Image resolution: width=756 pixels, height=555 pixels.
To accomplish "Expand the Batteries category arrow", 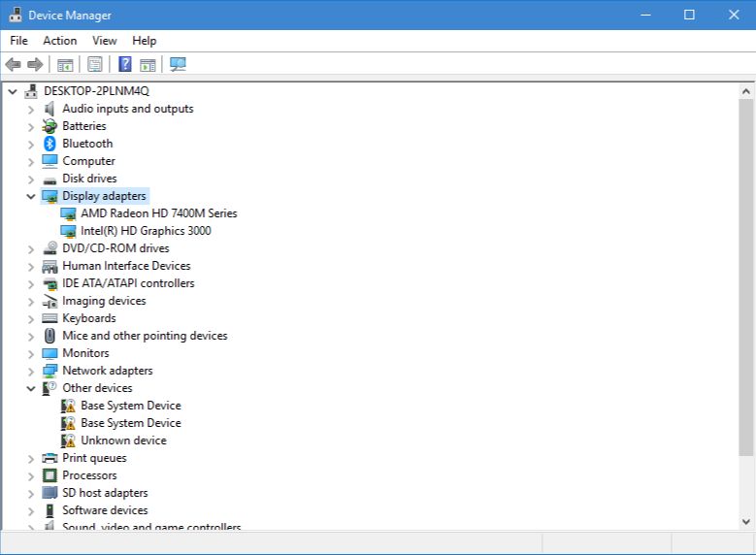I will [x=31, y=127].
